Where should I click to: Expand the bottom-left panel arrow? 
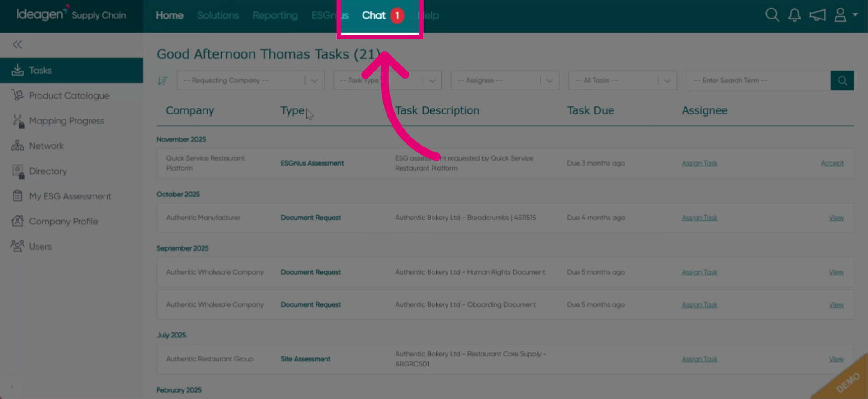(12, 387)
